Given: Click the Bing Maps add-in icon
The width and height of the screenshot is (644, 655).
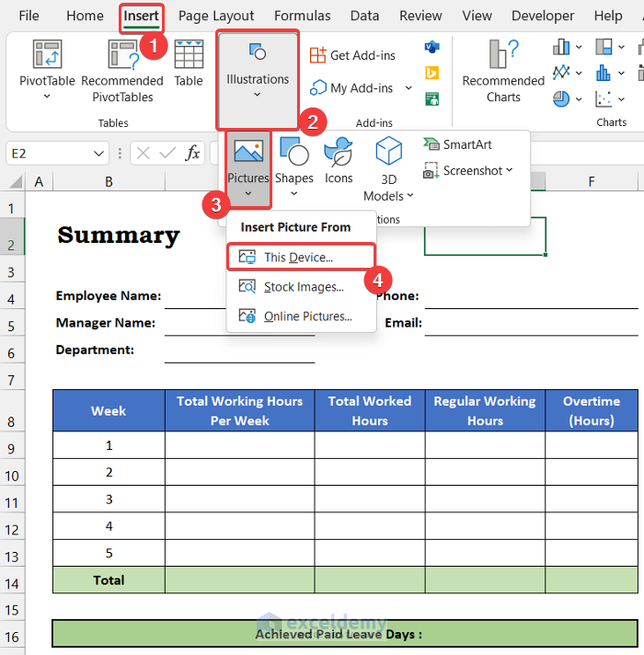Looking at the screenshot, I should click(431, 73).
